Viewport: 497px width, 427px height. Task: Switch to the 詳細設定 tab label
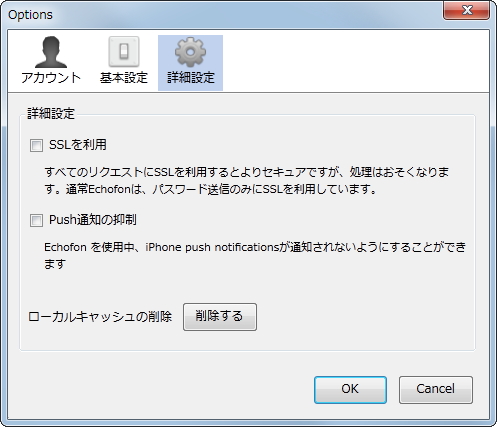point(191,78)
